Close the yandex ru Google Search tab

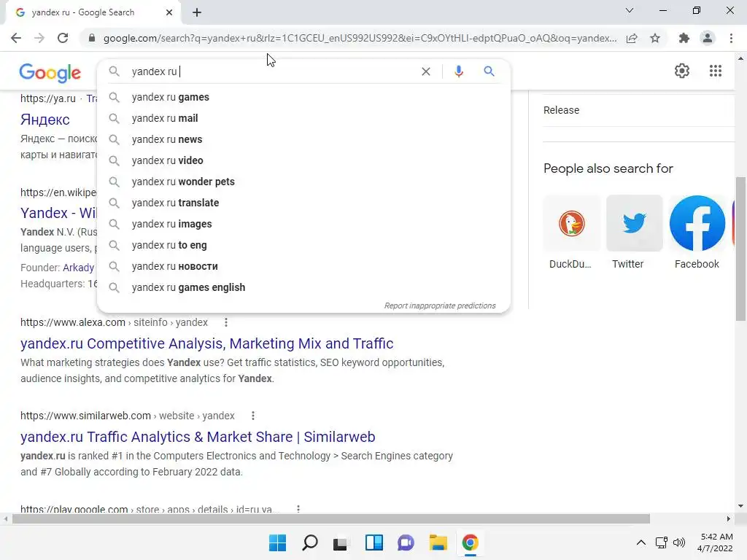[169, 12]
